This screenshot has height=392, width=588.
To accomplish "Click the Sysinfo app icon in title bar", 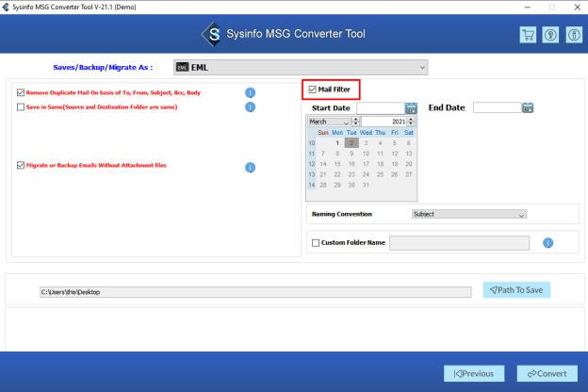I will [6, 7].
